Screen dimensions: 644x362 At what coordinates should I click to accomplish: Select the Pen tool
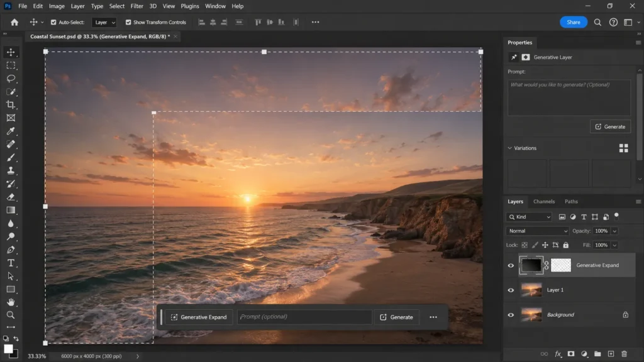coord(11,250)
